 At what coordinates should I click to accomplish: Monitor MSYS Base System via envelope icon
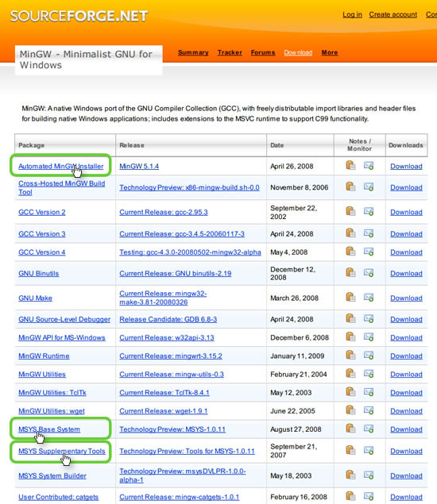click(369, 429)
